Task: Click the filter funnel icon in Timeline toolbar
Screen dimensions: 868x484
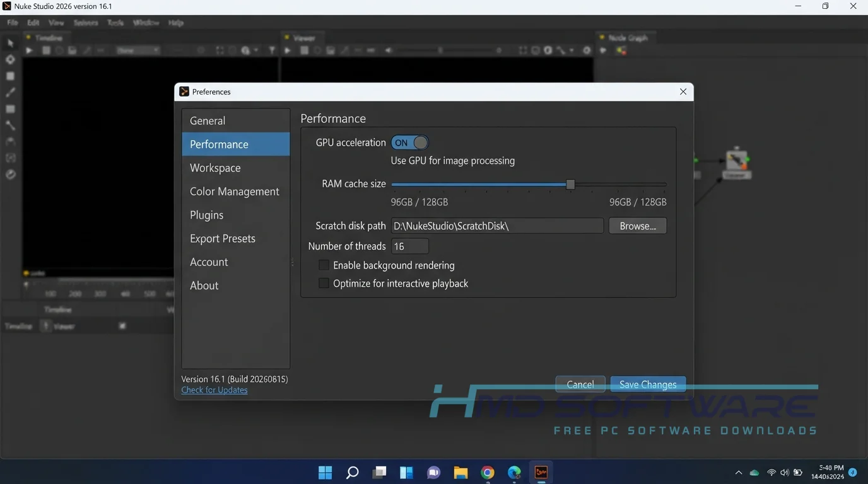Action: [272, 50]
